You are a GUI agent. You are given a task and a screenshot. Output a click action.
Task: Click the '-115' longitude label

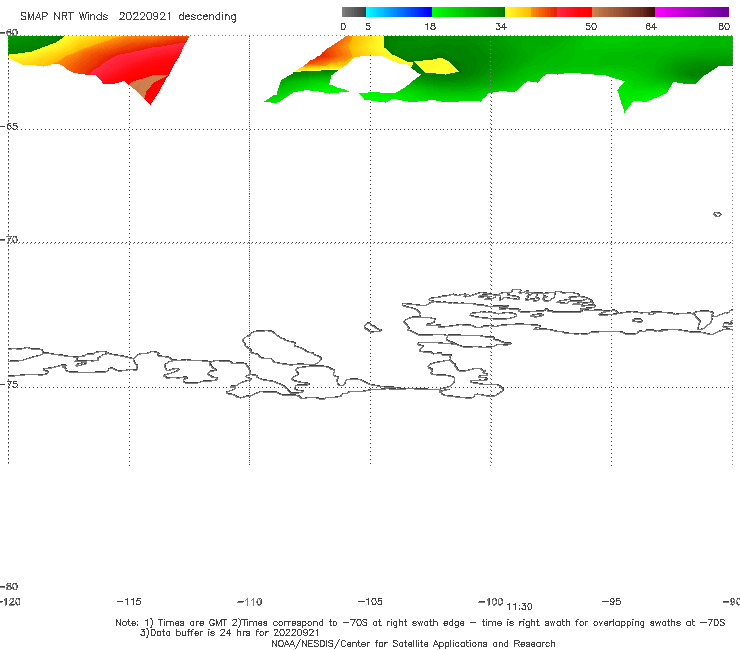129,601
